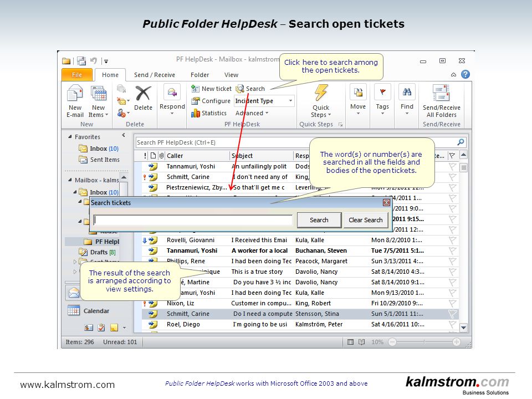Click the Tags flag icon
The width and height of the screenshot is (532, 399).
[x=382, y=92]
